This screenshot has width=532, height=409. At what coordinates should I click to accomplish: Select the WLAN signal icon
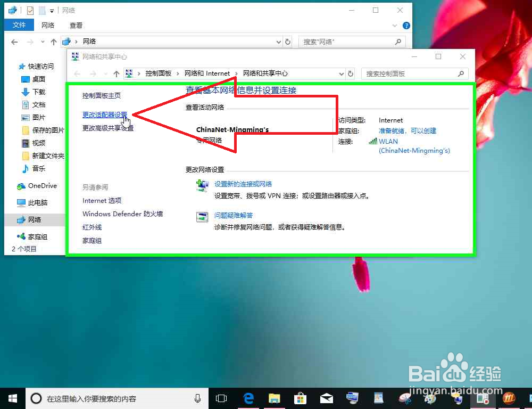(x=373, y=141)
